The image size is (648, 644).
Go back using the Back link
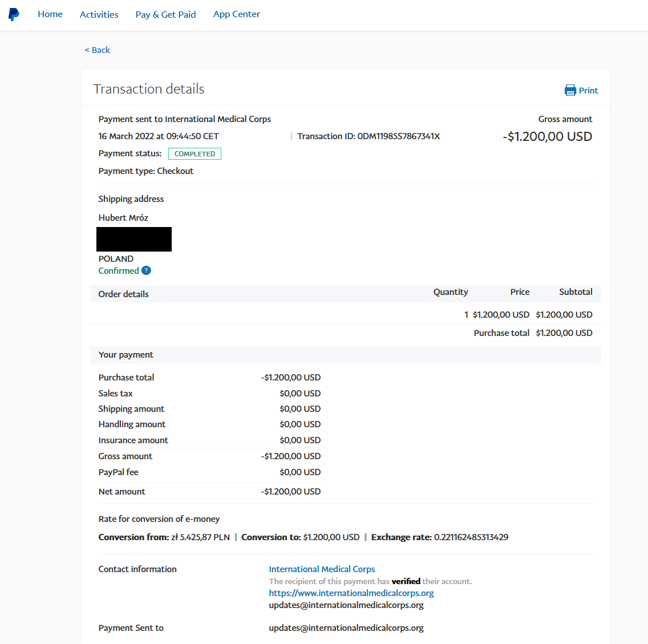[x=97, y=50]
